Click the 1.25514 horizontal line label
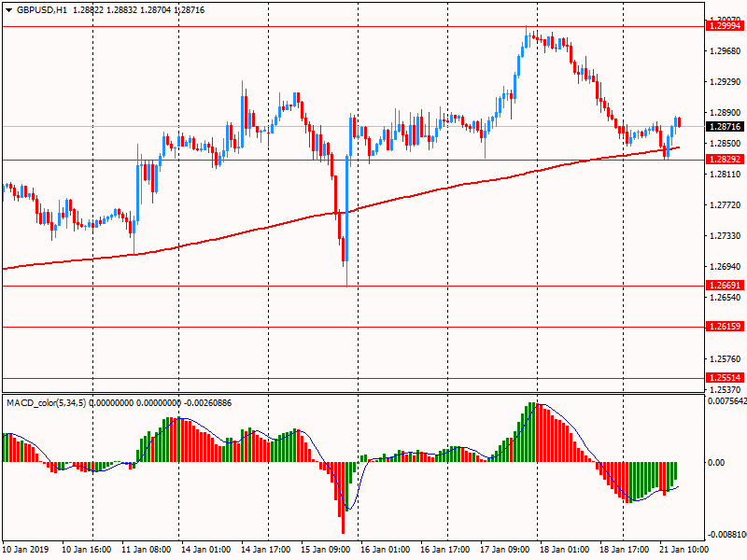This screenshot has height=560, width=747. pos(725,378)
